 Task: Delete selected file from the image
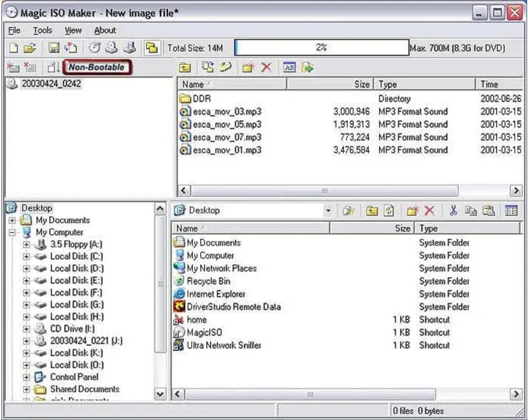pos(266,67)
